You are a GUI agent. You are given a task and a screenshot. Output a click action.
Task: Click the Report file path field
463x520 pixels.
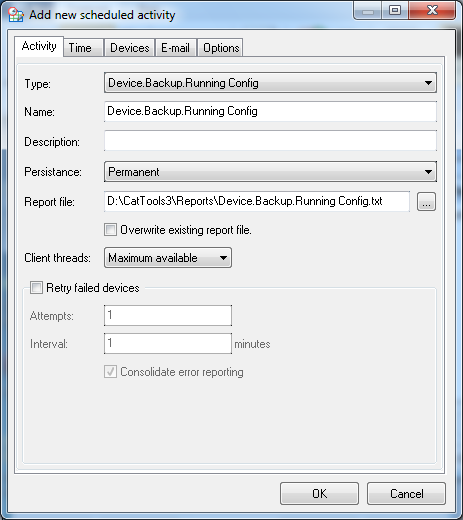coord(257,201)
